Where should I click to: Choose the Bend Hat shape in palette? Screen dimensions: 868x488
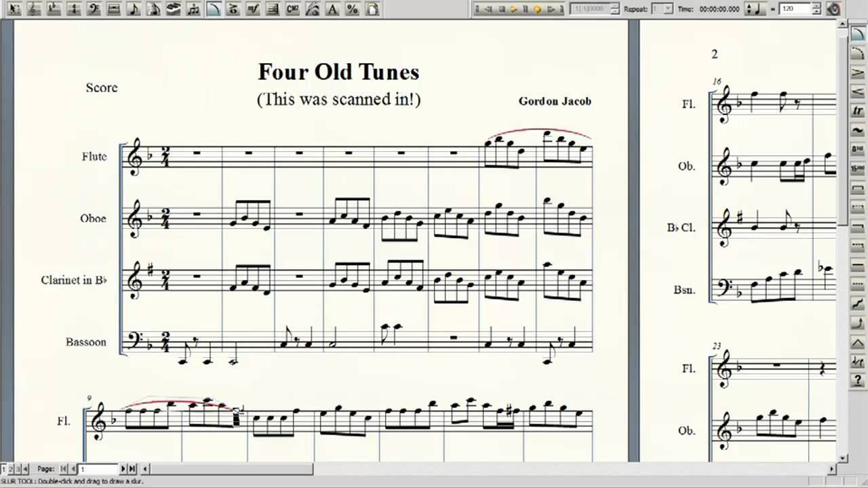[858, 342]
